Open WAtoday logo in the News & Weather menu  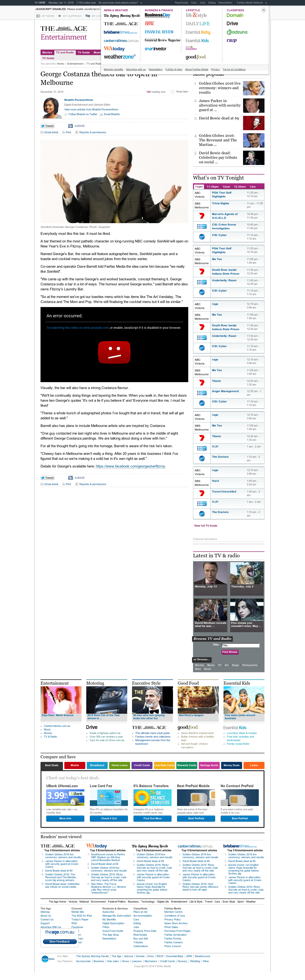tap(114, 49)
